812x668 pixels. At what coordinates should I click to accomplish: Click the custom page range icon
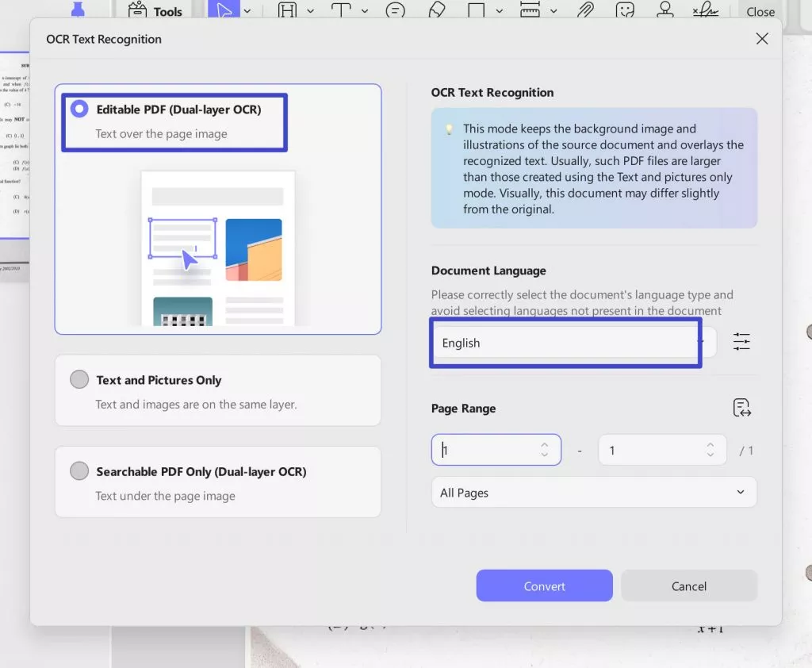coord(741,409)
